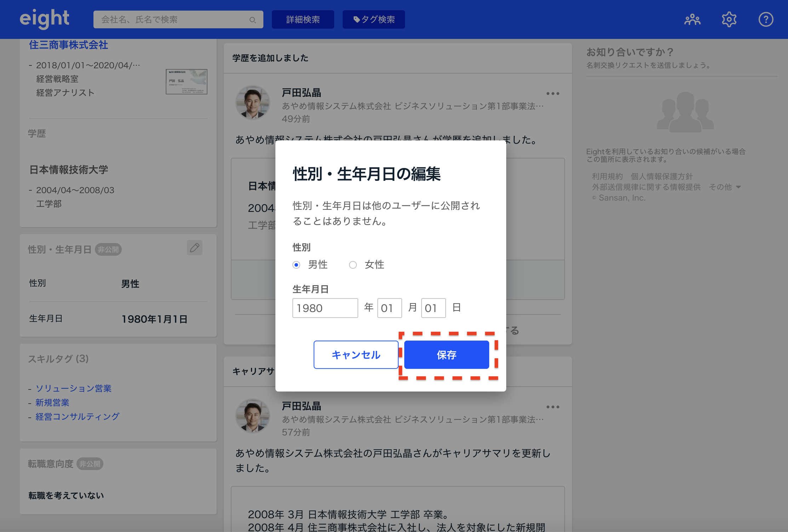Open タグ検索 tag search

pyautogui.click(x=373, y=19)
